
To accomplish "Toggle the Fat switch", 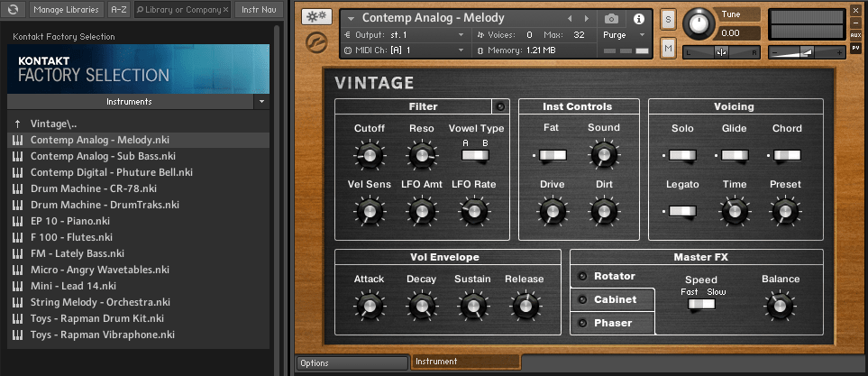I will click(553, 156).
